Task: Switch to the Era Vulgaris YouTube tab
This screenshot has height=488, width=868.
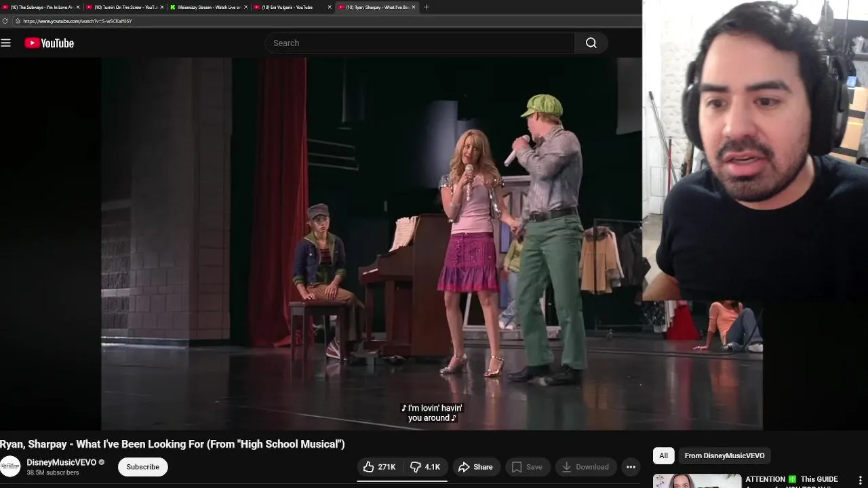Action: tap(293, 7)
